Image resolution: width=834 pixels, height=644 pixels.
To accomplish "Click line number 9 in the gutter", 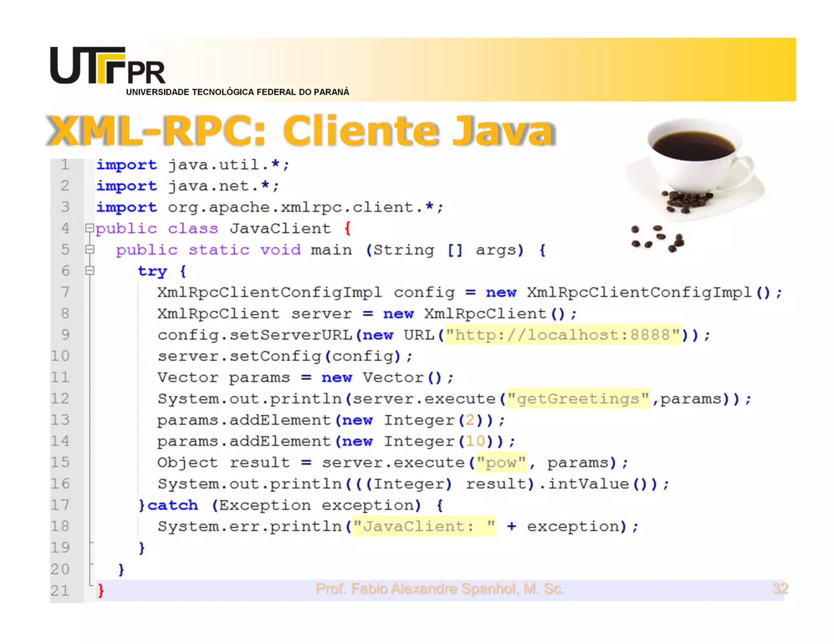I will tap(65, 334).
